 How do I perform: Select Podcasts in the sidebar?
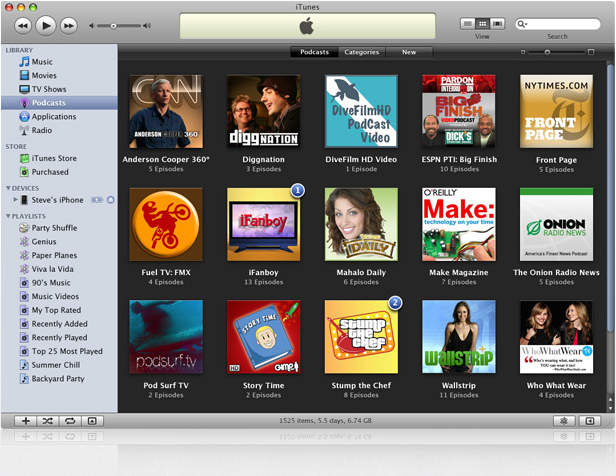coord(59,103)
